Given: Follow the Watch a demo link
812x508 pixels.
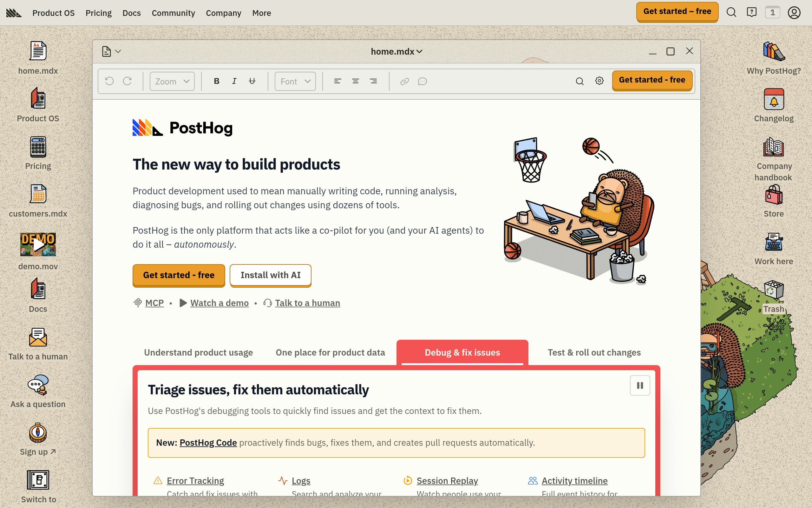Looking at the screenshot, I should coord(219,303).
